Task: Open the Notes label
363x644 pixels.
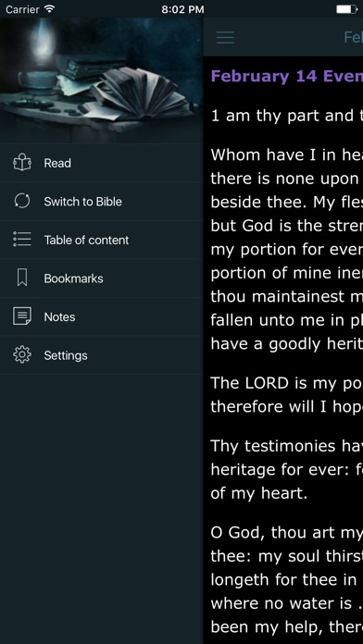Action: tap(59, 317)
